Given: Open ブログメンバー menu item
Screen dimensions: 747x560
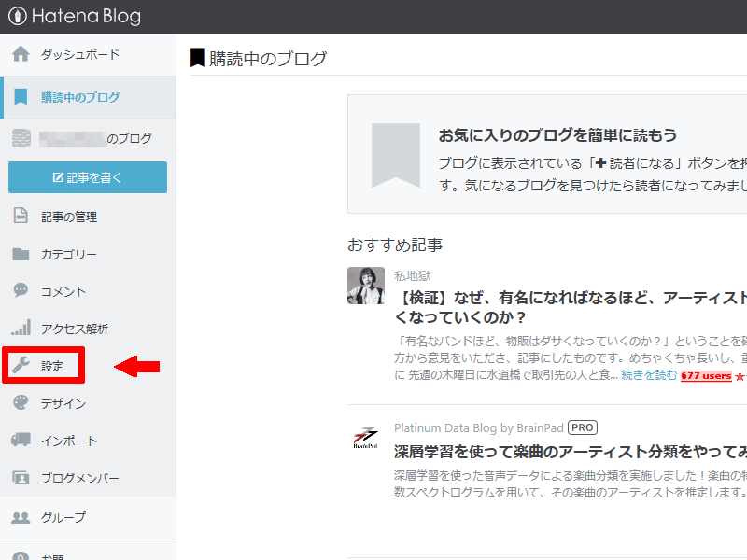Looking at the screenshot, I should click(80, 478).
